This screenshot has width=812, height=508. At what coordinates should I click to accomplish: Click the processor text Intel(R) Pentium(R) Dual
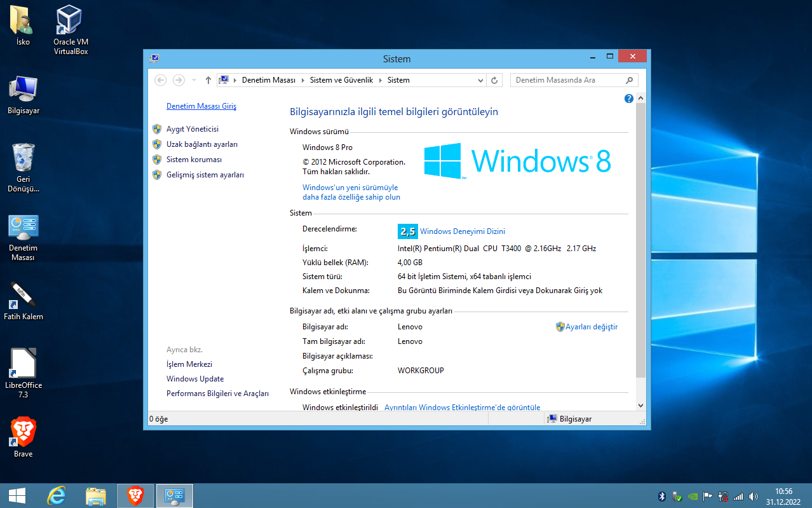(x=497, y=249)
